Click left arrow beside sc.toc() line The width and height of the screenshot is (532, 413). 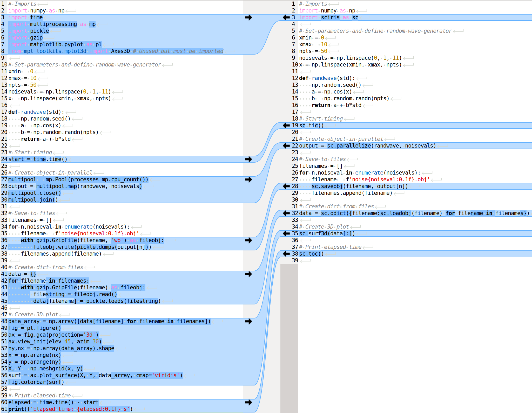point(286,254)
